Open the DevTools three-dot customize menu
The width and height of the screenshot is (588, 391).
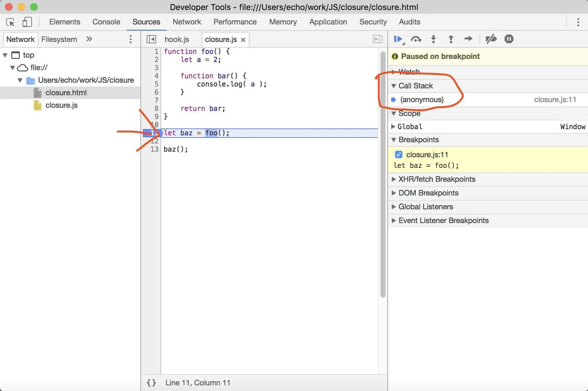[578, 22]
